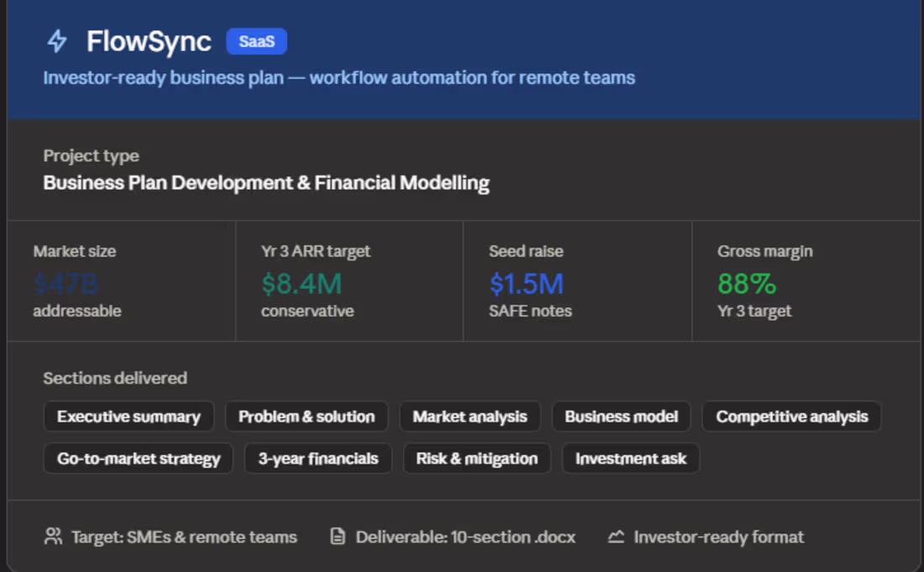Select the Competitive analysis chip
924x572 pixels.
coord(791,417)
